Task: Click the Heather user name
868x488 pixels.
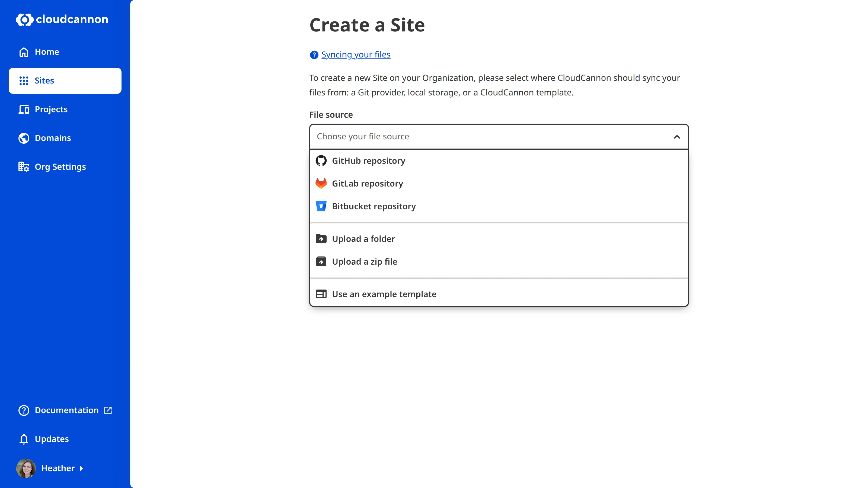Action: click(x=58, y=468)
